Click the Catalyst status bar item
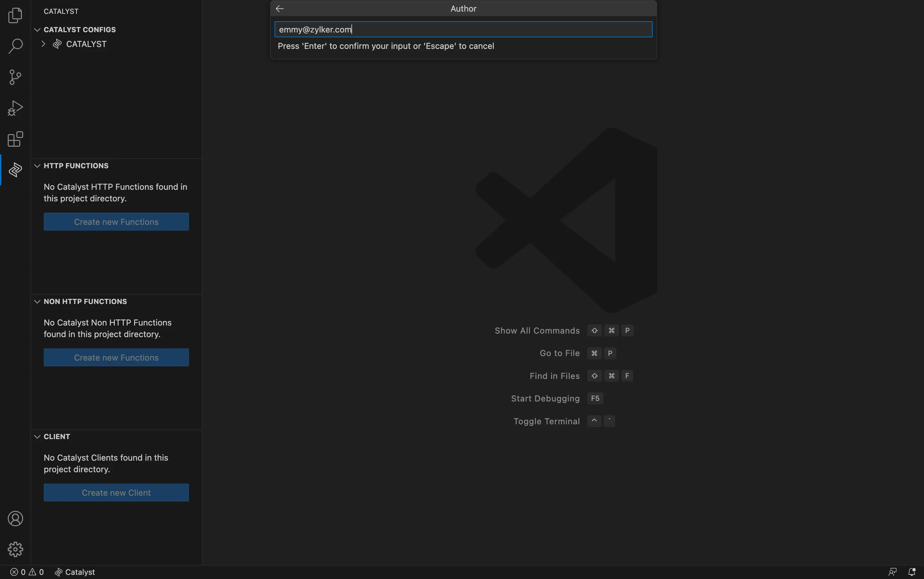This screenshot has height=579, width=924. click(x=75, y=572)
